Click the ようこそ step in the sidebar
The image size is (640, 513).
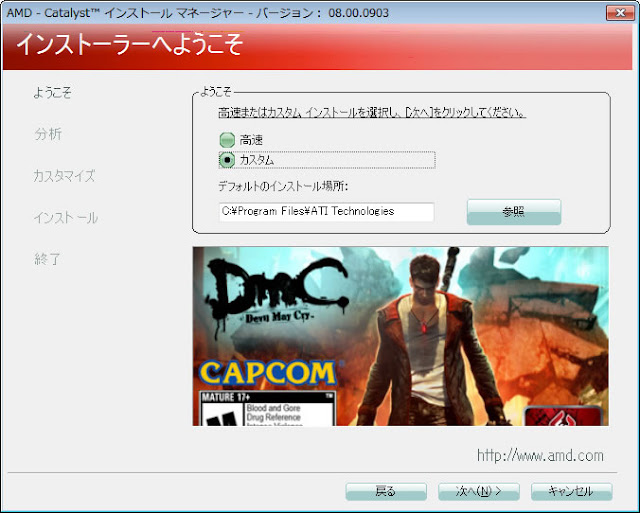53,93
